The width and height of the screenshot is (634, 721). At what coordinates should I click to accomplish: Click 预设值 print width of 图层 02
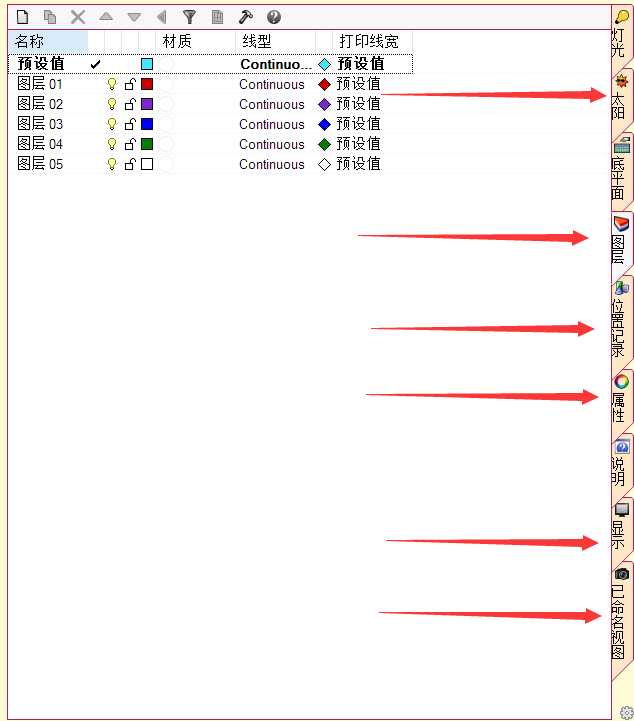(358, 104)
